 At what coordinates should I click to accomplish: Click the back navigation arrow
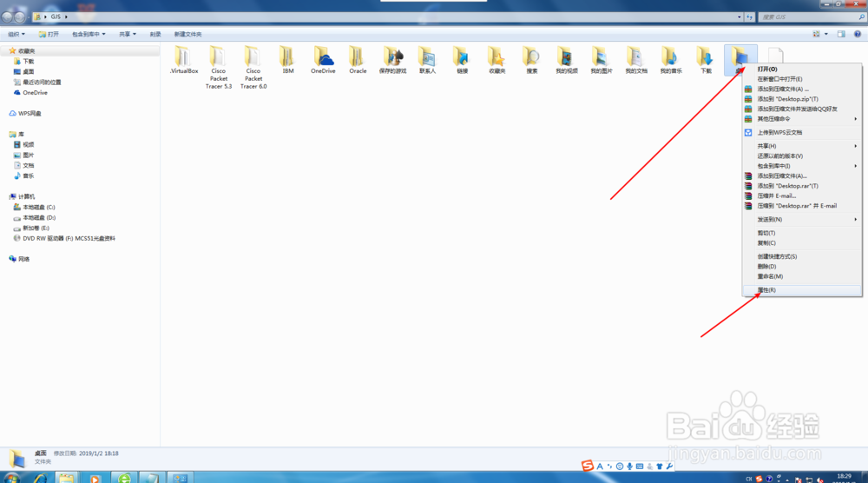pos(7,17)
